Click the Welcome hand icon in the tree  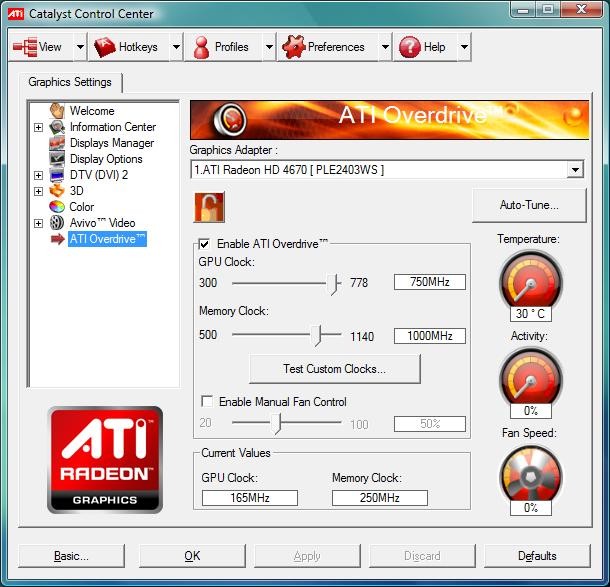pos(57,110)
